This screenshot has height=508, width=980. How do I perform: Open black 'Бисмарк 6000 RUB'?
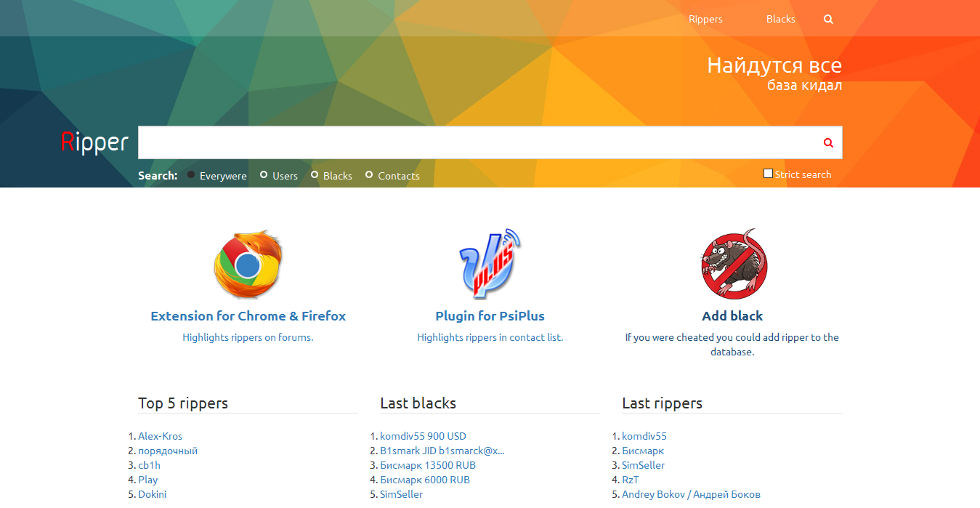click(425, 480)
